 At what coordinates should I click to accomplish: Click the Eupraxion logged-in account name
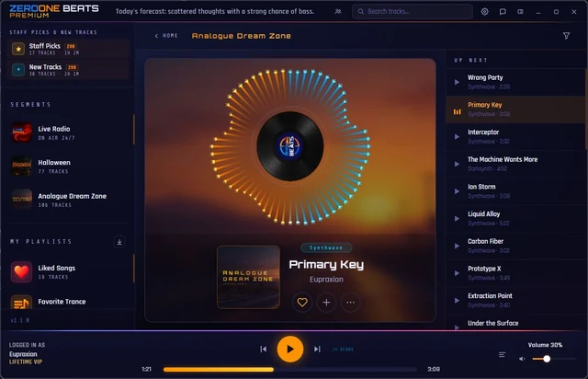click(23, 354)
